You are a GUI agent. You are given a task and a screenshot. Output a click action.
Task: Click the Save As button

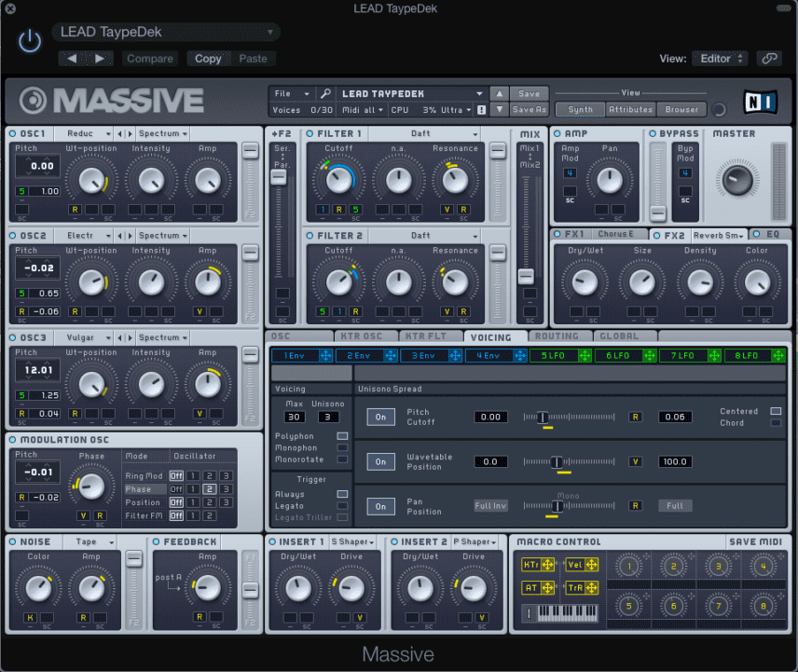click(x=529, y=109)
